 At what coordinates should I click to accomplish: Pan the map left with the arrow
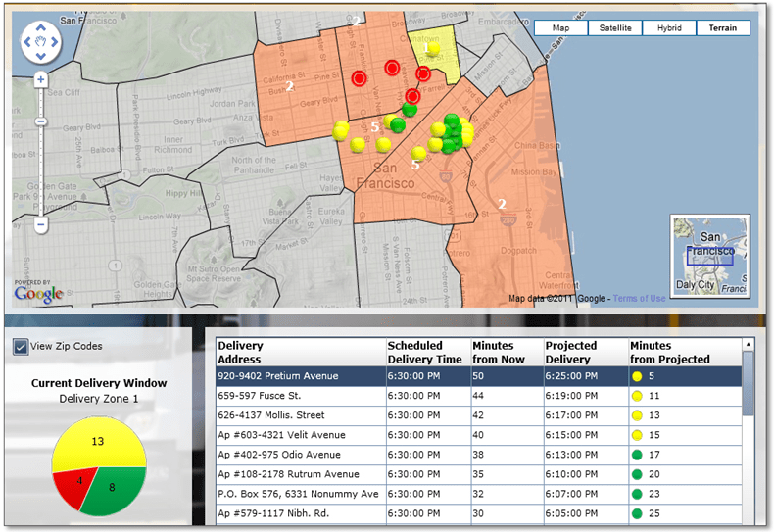(26, 40)
